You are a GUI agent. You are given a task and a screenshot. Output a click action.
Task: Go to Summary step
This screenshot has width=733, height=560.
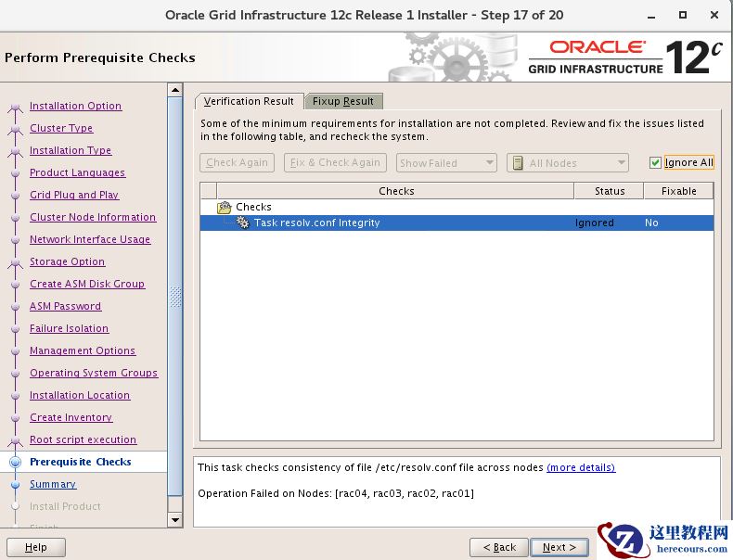[x=53, y=484]
